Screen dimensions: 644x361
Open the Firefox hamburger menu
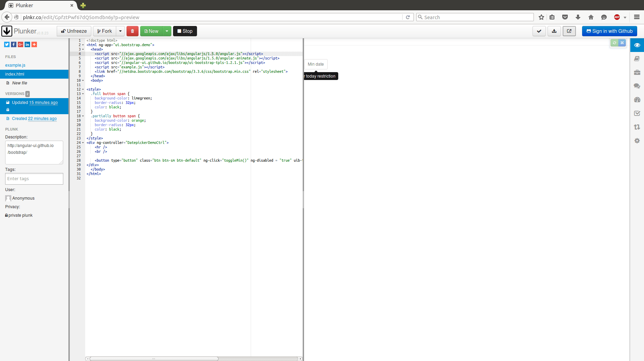click(x=636, y=17)
